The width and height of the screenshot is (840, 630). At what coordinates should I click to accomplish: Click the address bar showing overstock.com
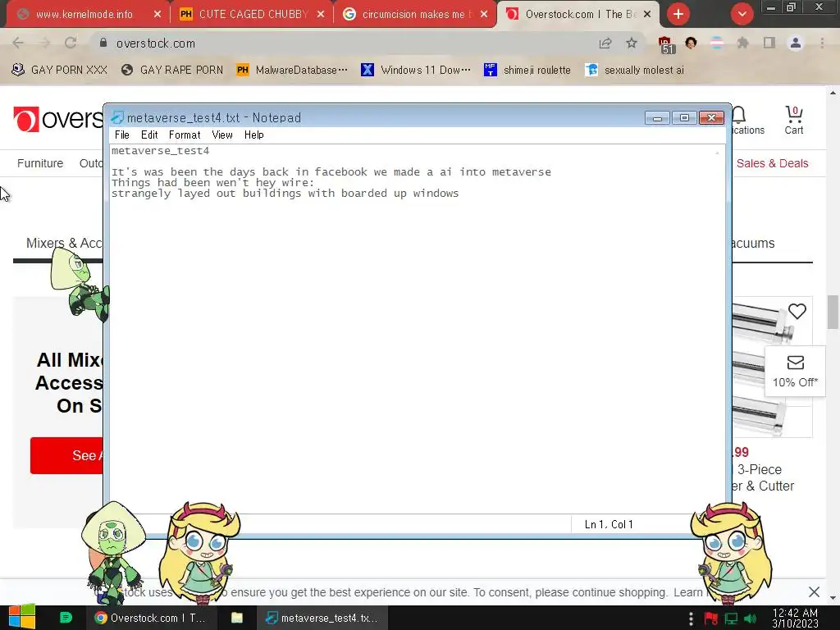343,43
